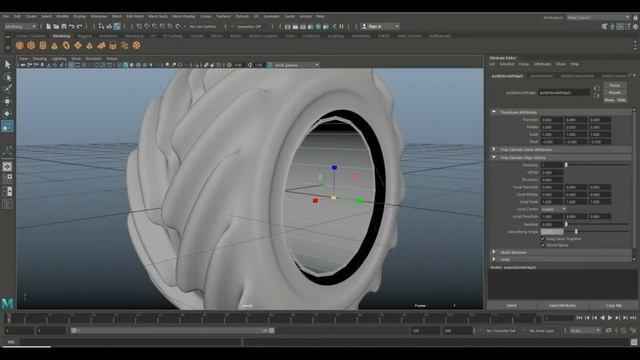Screen dimensions: 640x360
Task: Create a polygon torus from shelf
Action: [x=66, y=45]
